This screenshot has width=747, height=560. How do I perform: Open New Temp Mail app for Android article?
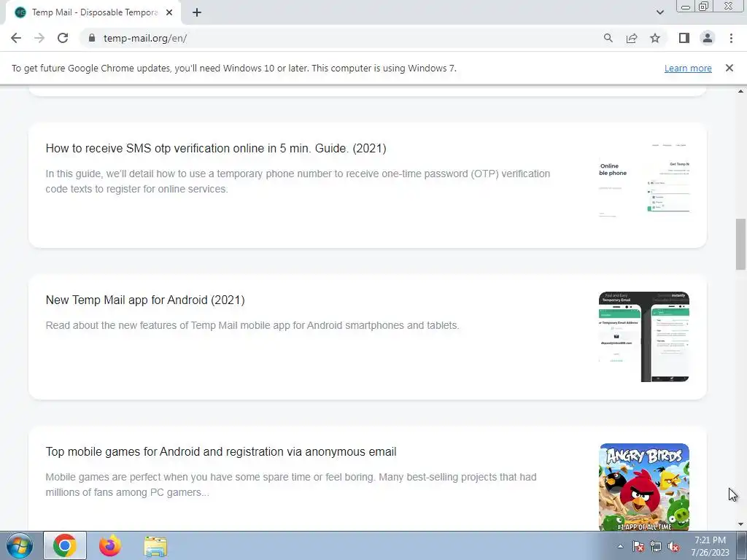[145, 300]
